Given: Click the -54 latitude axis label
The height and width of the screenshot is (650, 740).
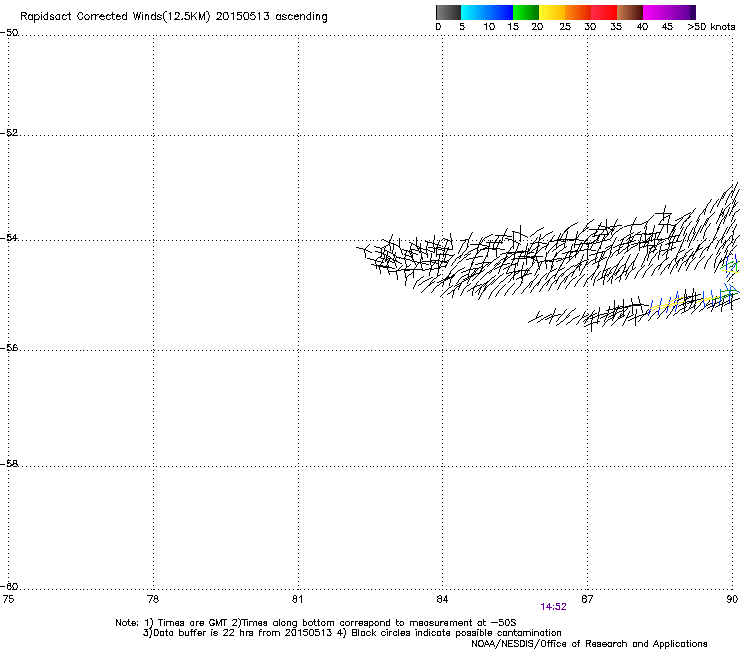Looking at the screenshot, I should [x=9, y=237].
